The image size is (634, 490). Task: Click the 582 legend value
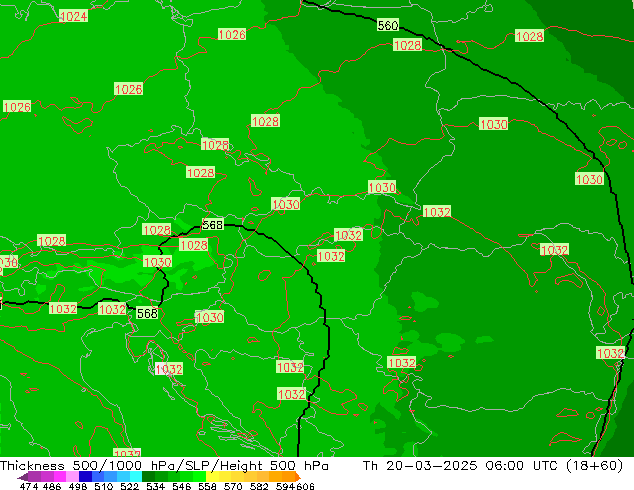tap(259, 486)
